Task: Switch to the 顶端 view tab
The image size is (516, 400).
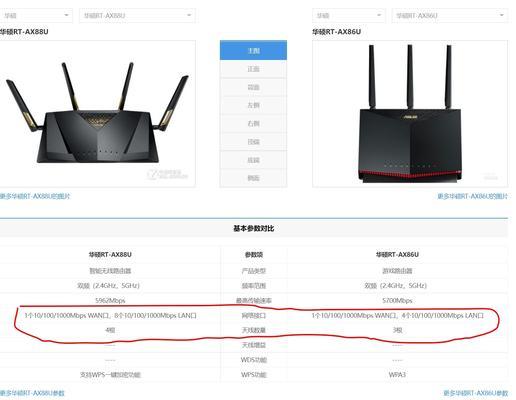Action: click(x=253, y=142)
